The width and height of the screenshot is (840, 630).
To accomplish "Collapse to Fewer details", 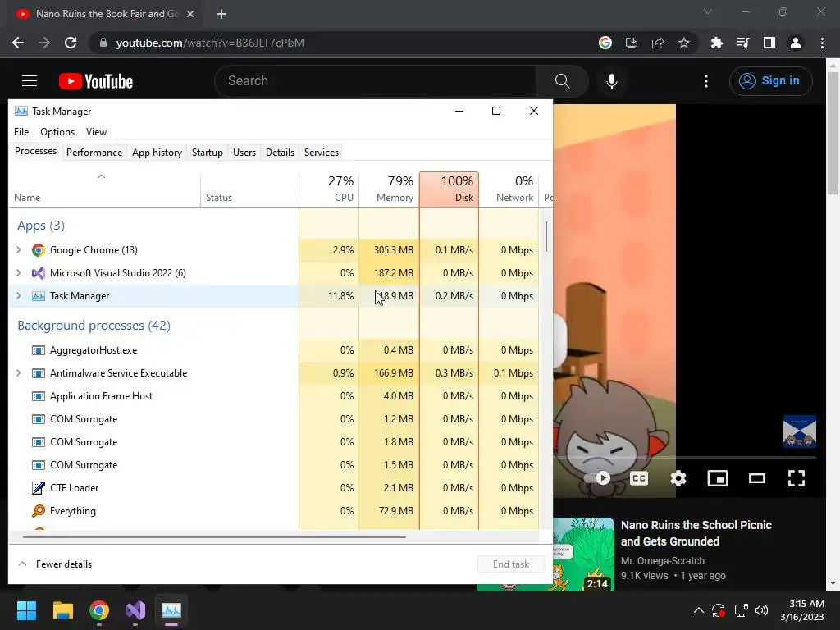I will 55,564.
